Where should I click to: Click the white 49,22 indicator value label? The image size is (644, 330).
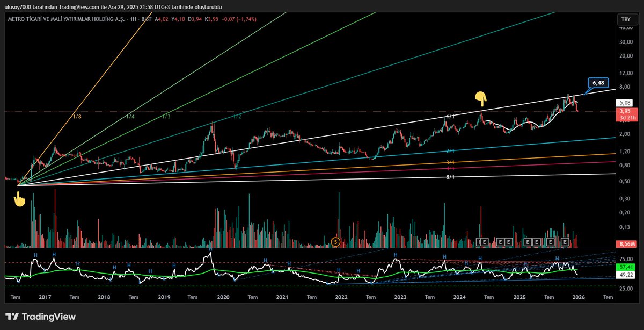point(625,275)
